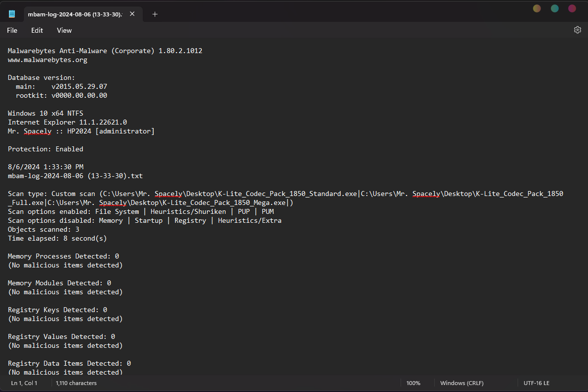Click the rootkit: v0000.00.00.00 line
Image resolution: width=588 pixels, height=392 pixels.
click(61, 95)
